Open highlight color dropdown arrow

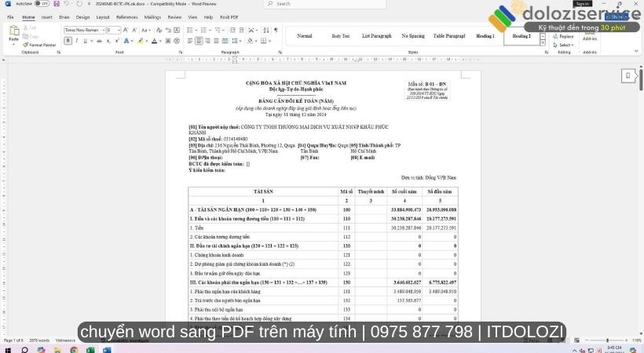[146, 41]
